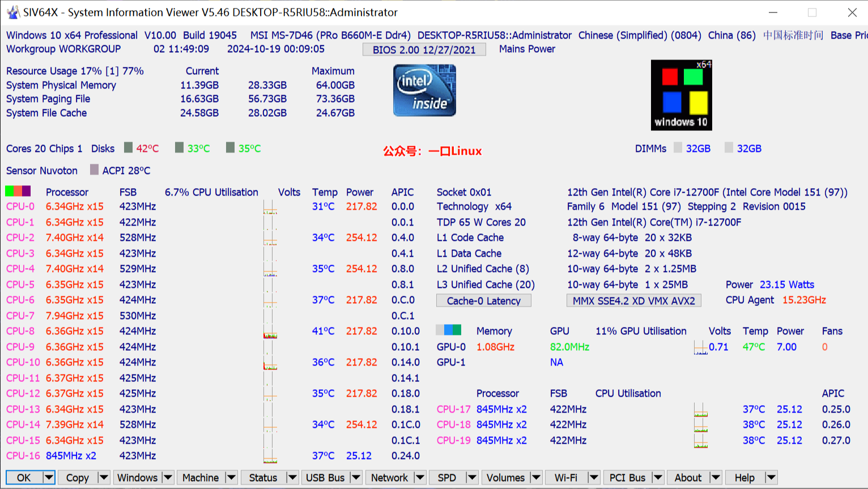The height and width of the screenshot is (489, 868).
Task: Click the SIV64X title bar app icon
Action: click(12, 12)
